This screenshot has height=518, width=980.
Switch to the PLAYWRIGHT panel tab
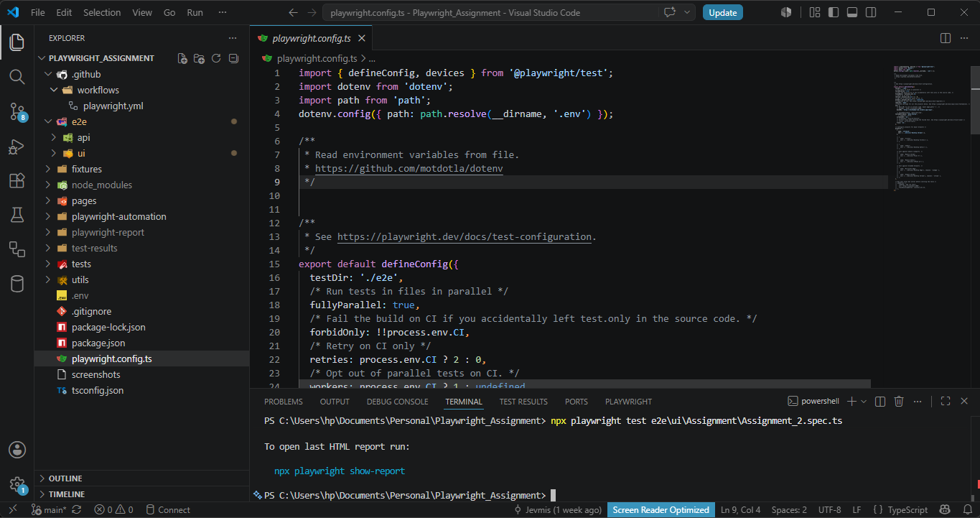tap(628, 402)
